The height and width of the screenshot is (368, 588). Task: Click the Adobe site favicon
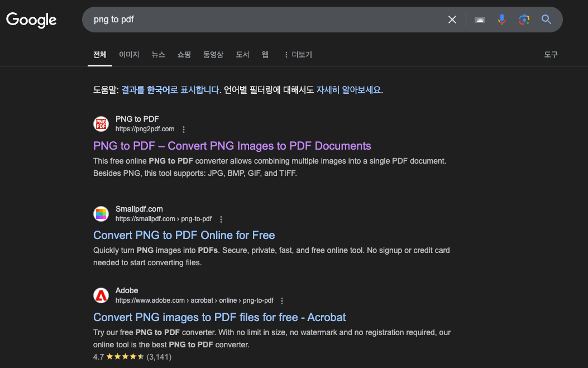101,295
